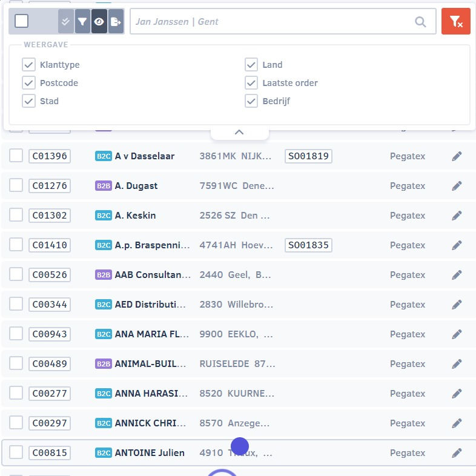Edit AAB Consultan… with the pencil icon
This screenshot has height=476, width=476.
[x=457, y=275]
